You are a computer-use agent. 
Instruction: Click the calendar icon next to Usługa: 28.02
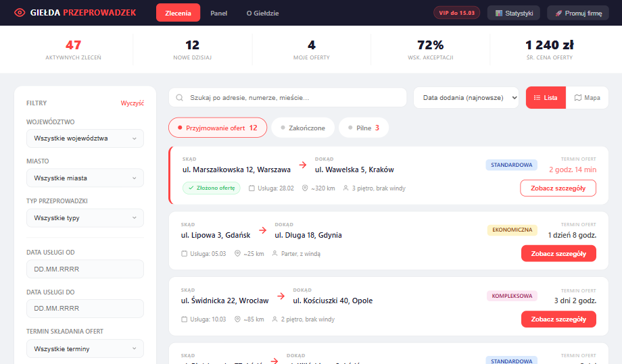coord(252,188)
